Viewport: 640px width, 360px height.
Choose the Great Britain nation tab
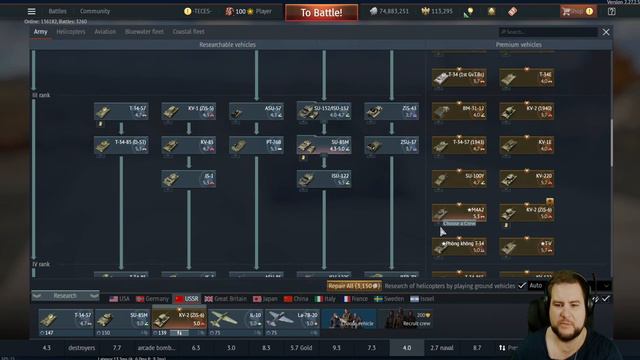[x=226, y=299]
